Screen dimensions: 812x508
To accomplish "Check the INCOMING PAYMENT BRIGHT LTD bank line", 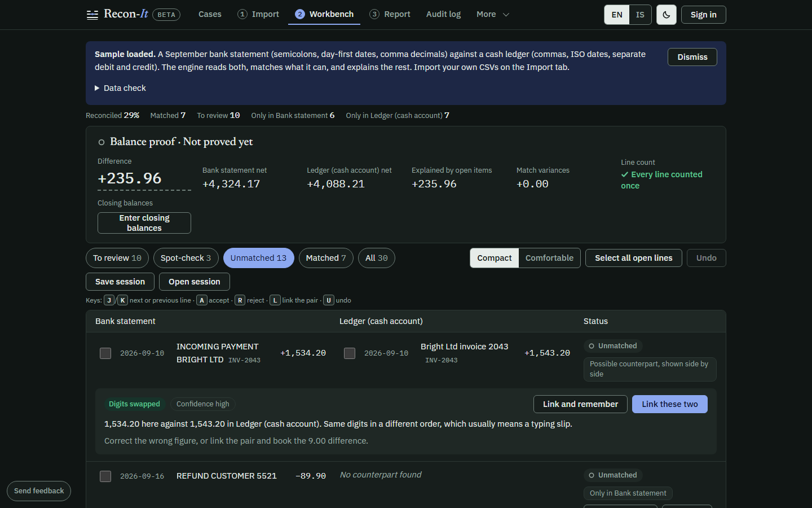I will click(105, 353).
